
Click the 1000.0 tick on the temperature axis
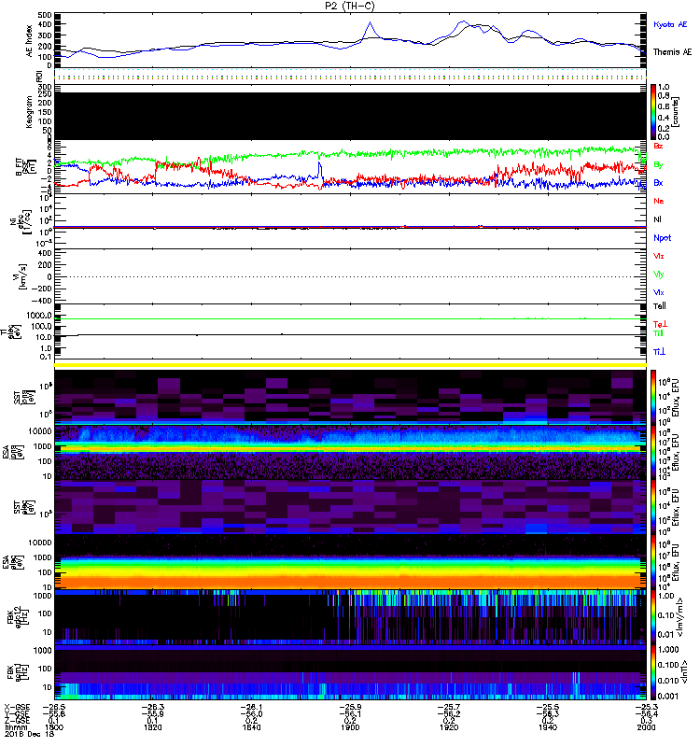(x=39, y=316)
